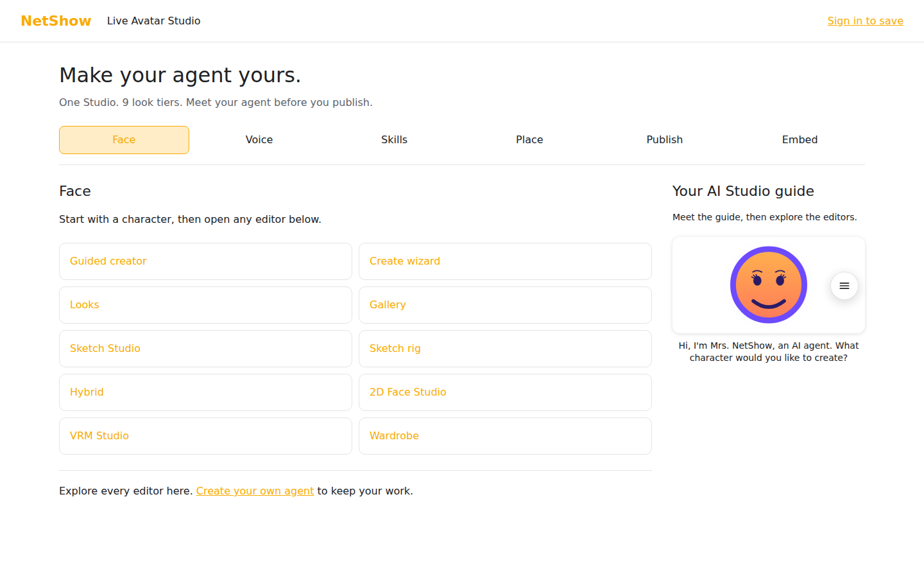Go to the Publish tab
This screenshot has height=578, width=924.
tap(665, 140)
